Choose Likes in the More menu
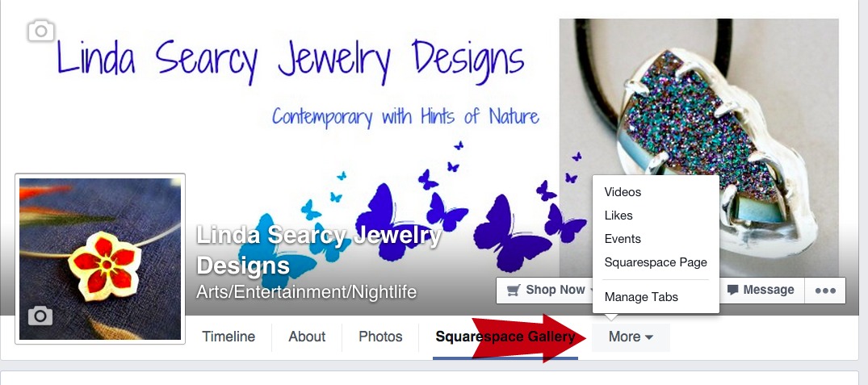868x385 pixels. 619,216
